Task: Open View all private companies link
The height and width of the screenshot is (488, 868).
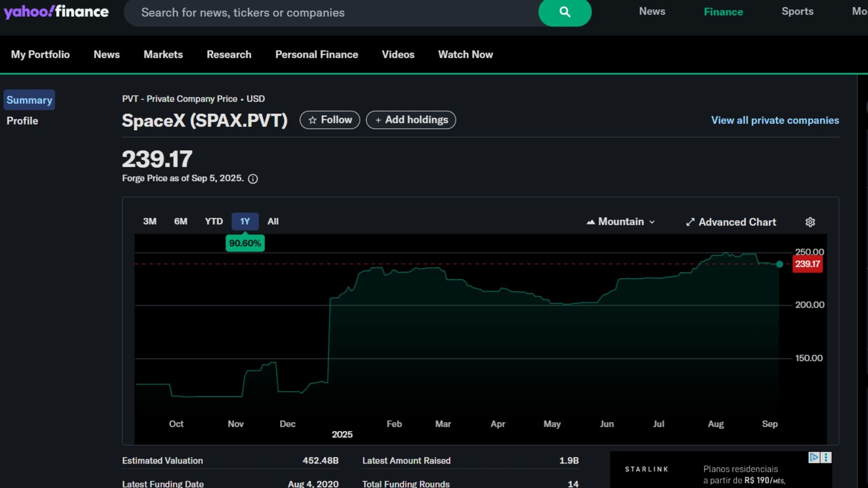Action: tap(775, 120)
